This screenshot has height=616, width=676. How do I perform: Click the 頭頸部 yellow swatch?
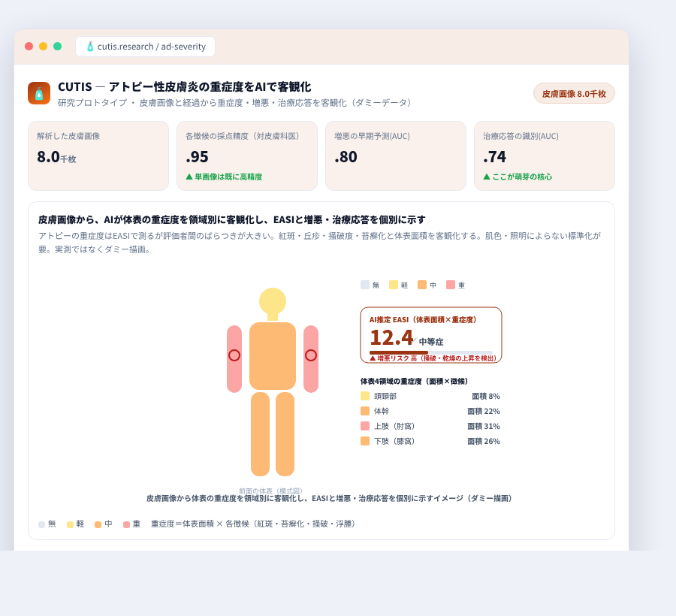[365, 396]
